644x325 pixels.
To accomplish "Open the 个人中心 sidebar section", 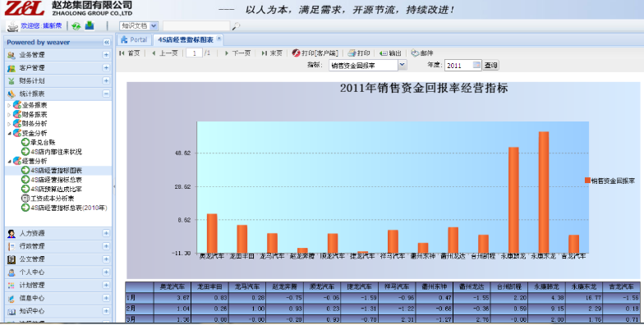I will point(57,272).
